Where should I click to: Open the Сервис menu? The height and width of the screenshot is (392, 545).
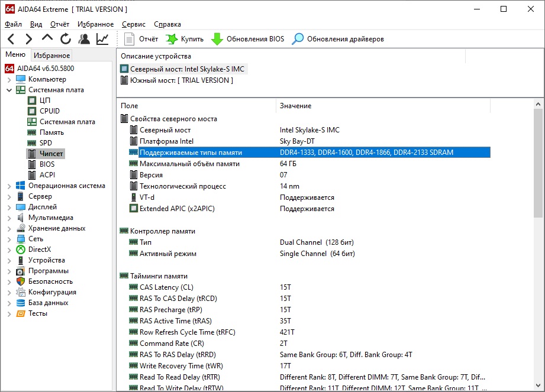point(133,24)
